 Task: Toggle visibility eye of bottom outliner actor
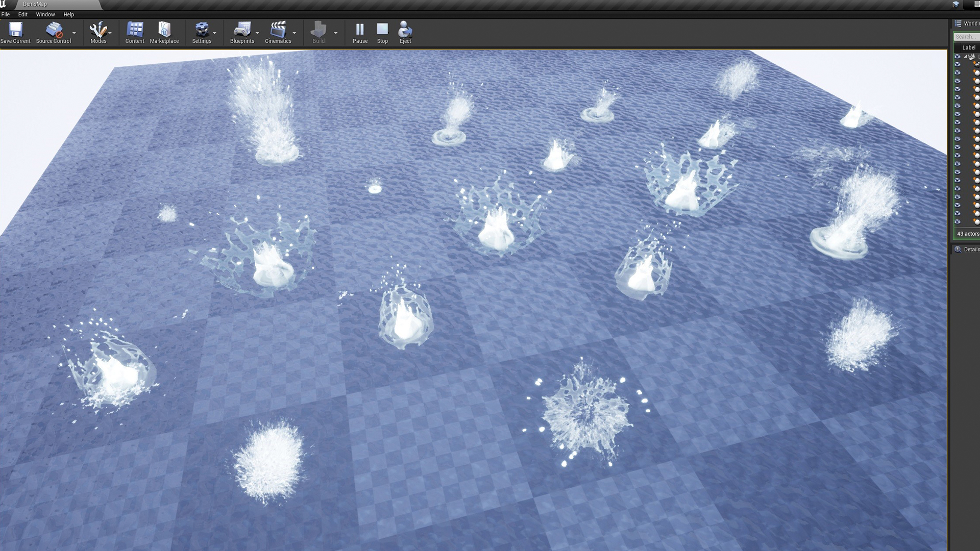tap(958, 222)
